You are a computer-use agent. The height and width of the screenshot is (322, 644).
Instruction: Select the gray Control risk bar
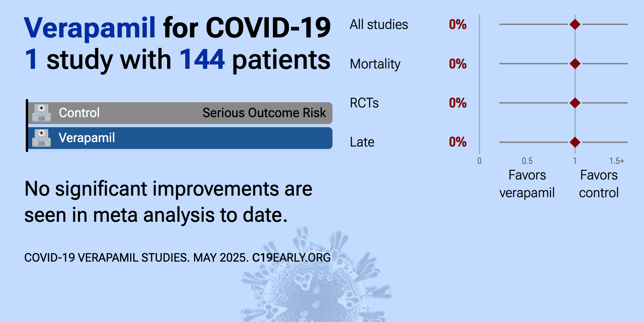pos(180,113)
